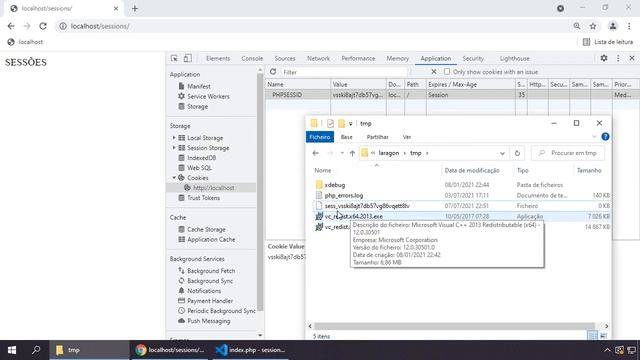
Task: Open DevTools settings gear
Action: click(x=604, y=58)
